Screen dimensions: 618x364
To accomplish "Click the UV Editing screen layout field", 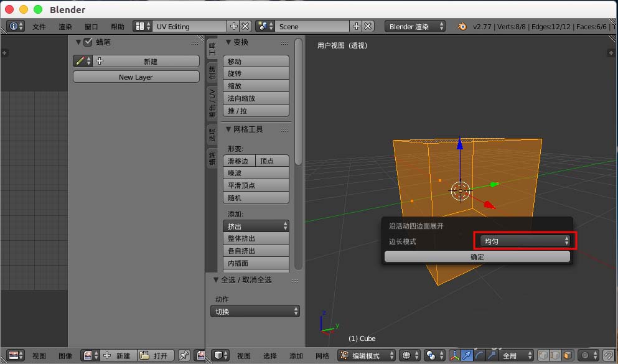I will [190, 26].
